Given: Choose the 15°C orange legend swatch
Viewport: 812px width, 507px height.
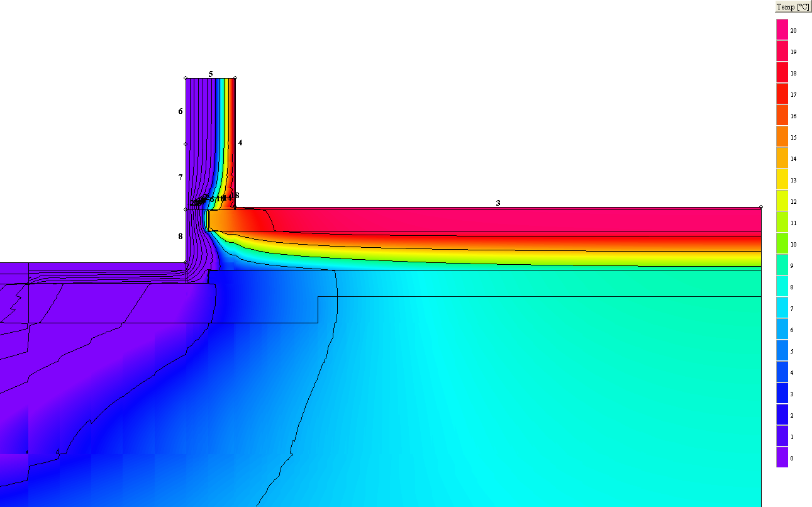Looking at the screenshot, I should click(782, 136).
